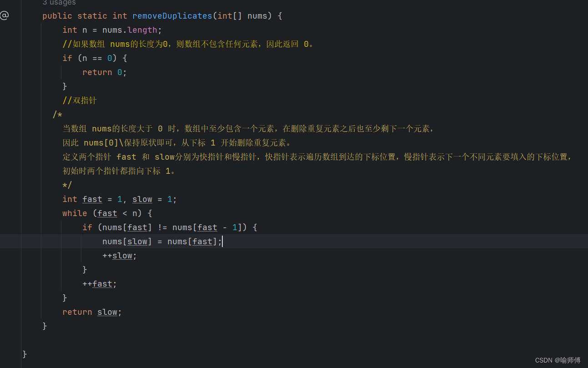The image size is (588, 368).
Task: Click 'nums[slow]' in the assignment line
Action: pos(127,242)
